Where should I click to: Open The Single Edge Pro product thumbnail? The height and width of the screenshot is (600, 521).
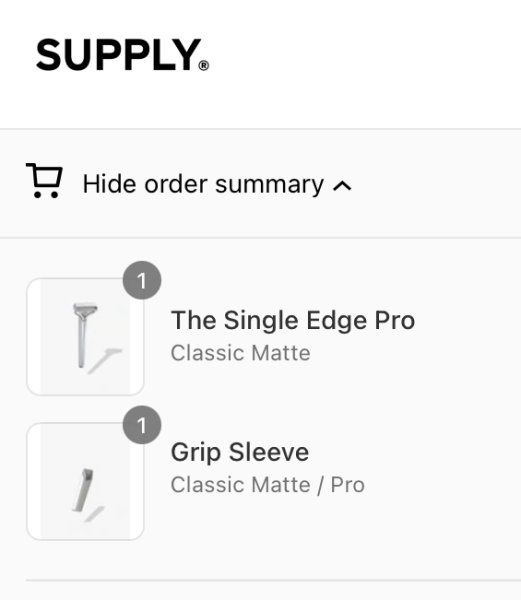(85, 337)
